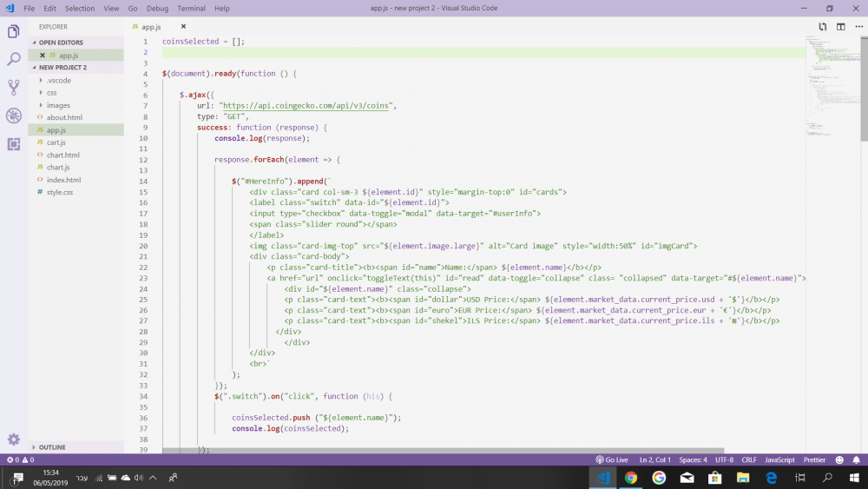868x489 pixels.
Task: Open Microsoft Edge from taskbar
Action: 771,478
